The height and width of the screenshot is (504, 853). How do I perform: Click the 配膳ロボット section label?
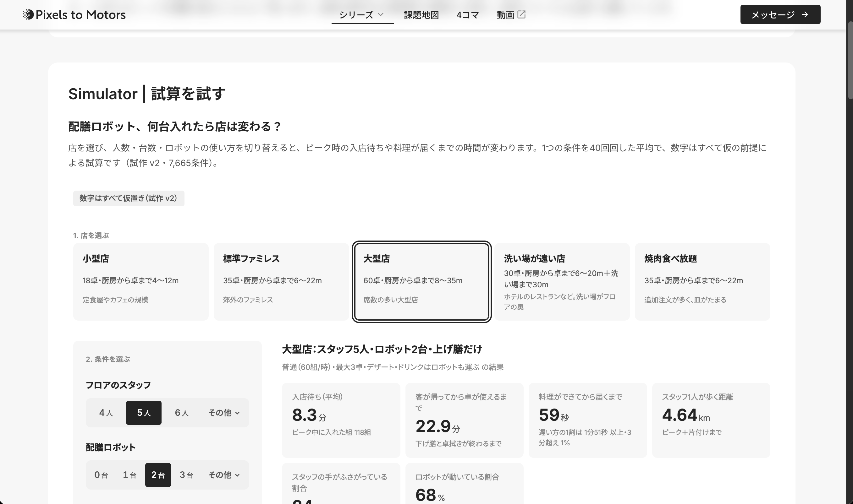point(110,447)
